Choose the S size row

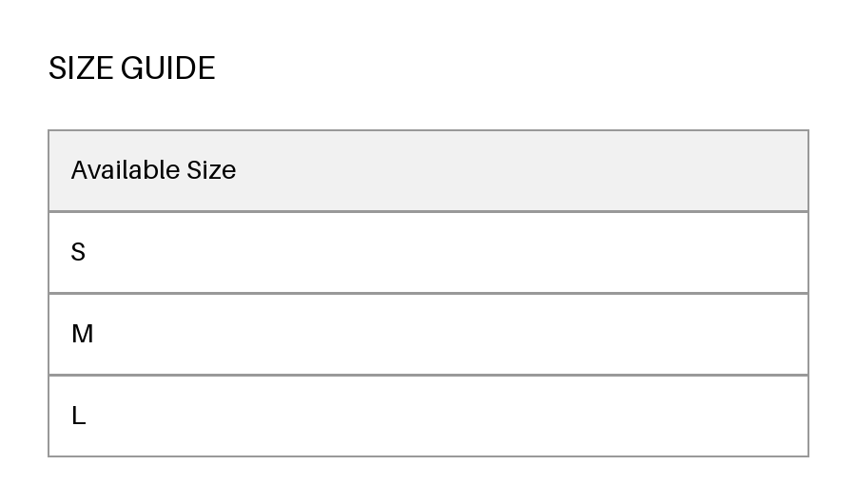(428, 252)
